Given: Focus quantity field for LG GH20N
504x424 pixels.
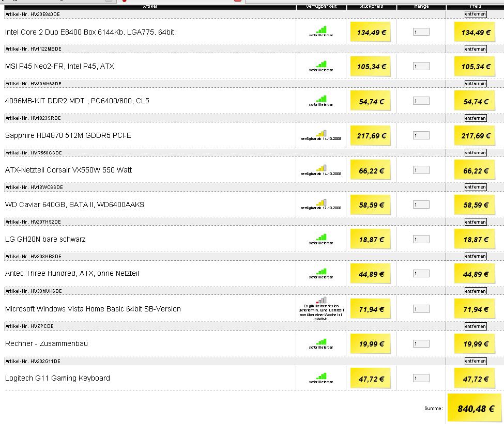Looking at the screenshot, I should point(421,239).
